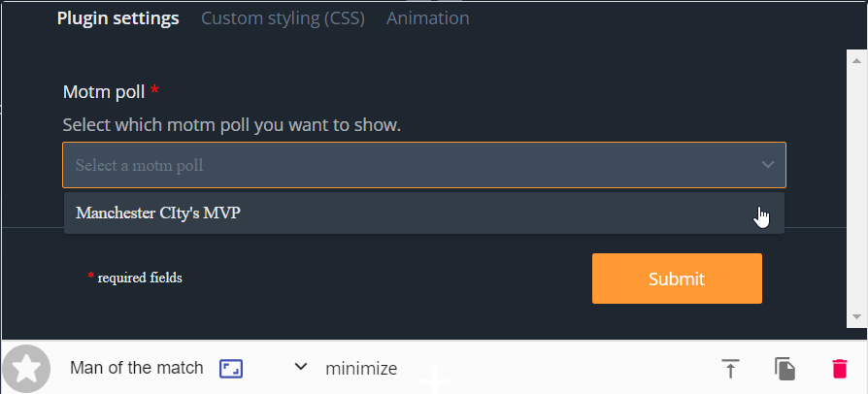Click the scrollbar up arrow
Image resolution: width=868 pixels, height=394 pixels.
coord(857,57)
